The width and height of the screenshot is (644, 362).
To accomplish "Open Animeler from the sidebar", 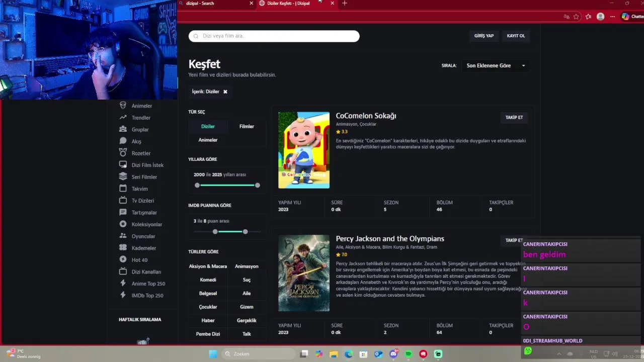I will [x=141, y=106].
